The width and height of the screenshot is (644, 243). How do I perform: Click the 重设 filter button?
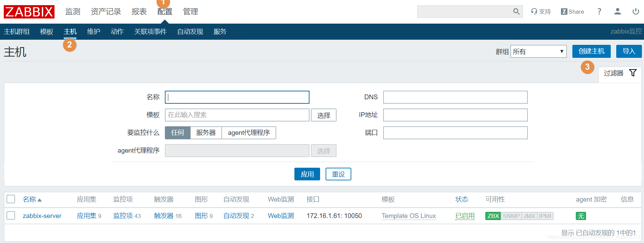pyautogui.click(x=338, y=174)
